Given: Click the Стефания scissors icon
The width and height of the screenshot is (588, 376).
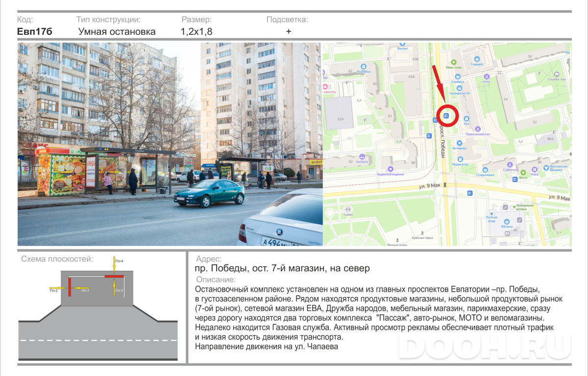Looking at the screenshot, I should point(510,164).
